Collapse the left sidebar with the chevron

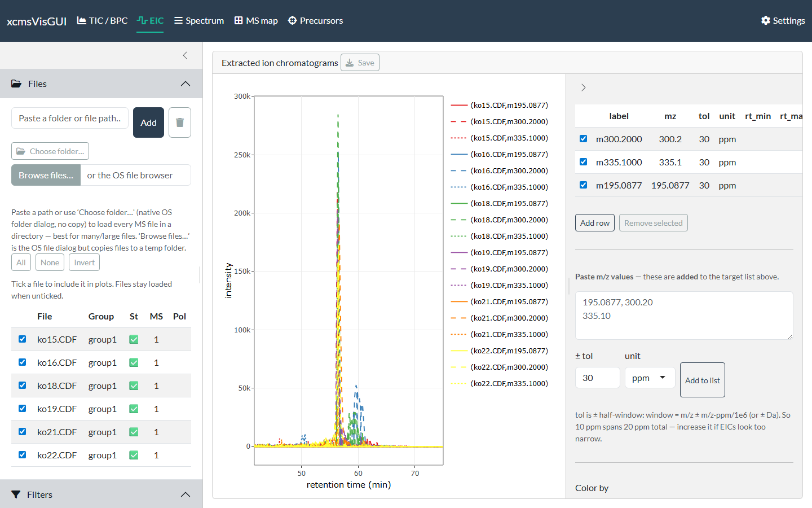click(x=185, y=55)
